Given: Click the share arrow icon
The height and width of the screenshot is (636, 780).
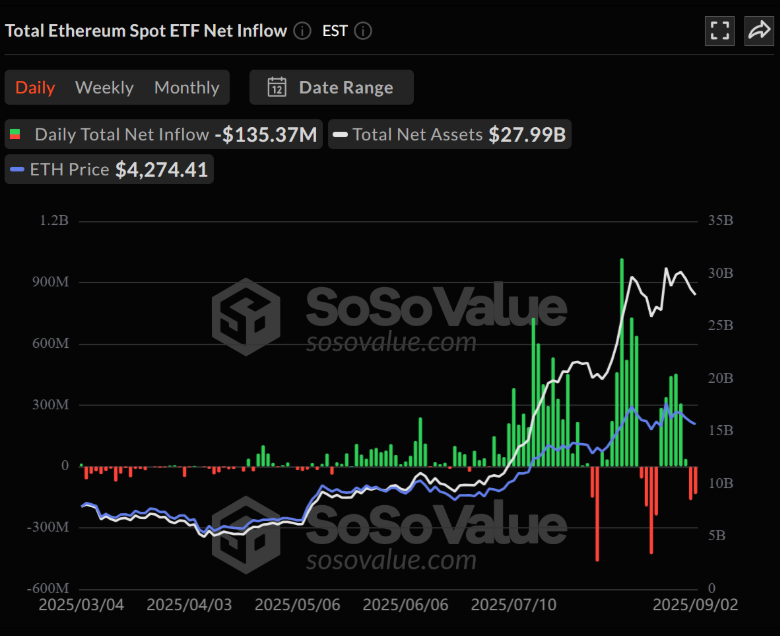Looking at the screenshot, I should (x=759, y=31).
